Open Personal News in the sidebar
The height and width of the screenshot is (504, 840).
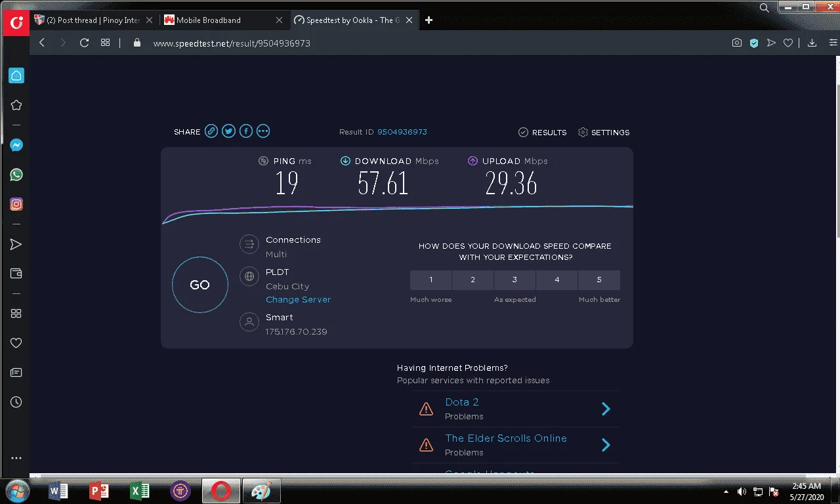pos(16,373)
